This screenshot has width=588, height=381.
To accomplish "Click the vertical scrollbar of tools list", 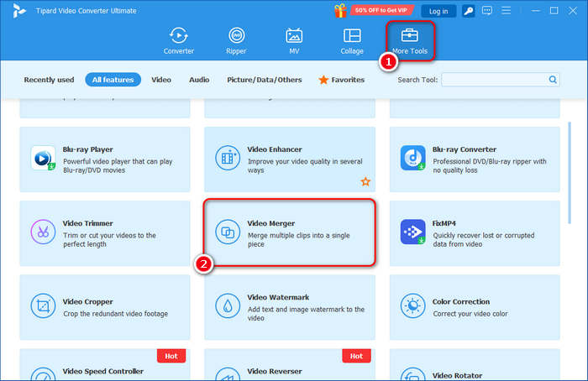I will (x=570, y=173).
